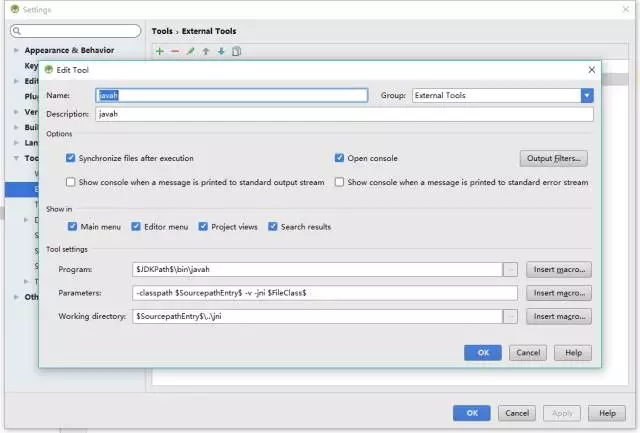Expand Appearance & Behavior tree node
This screenshot has width=640, height=433.
(x=16, y=50)
